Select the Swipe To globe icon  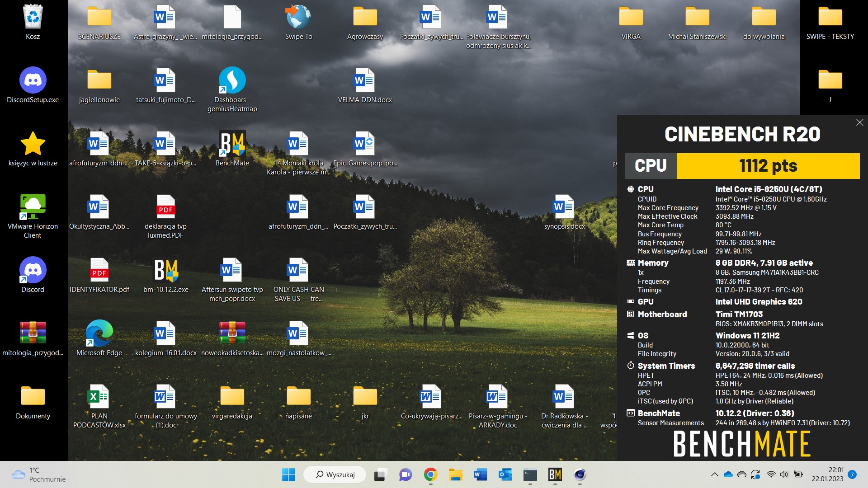pos(298,17)
